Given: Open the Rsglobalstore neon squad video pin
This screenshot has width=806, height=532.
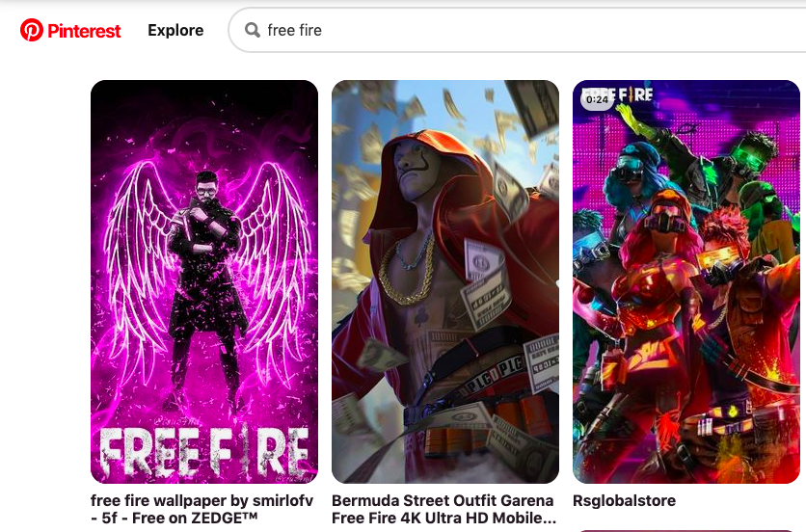Looking at the screenshot, I should 686,281.
